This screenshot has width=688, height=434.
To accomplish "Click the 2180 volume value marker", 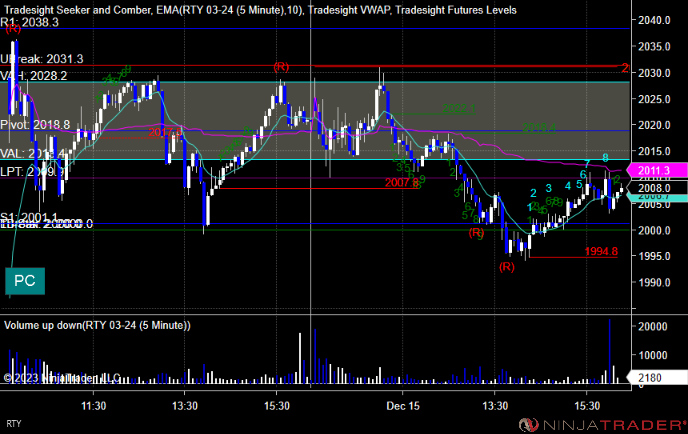I will coord(656,378).
